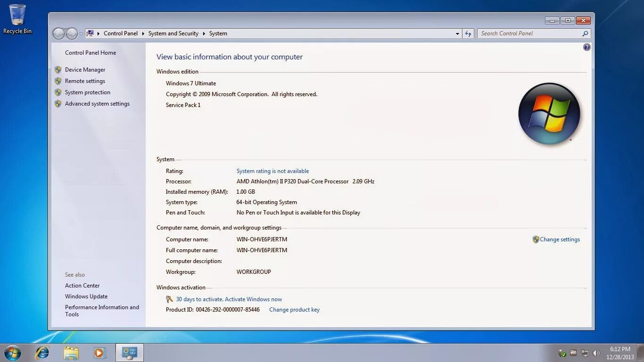This screenshot has height=362, width=644.
Task: Open System protection settings
Action: (88, 92)
